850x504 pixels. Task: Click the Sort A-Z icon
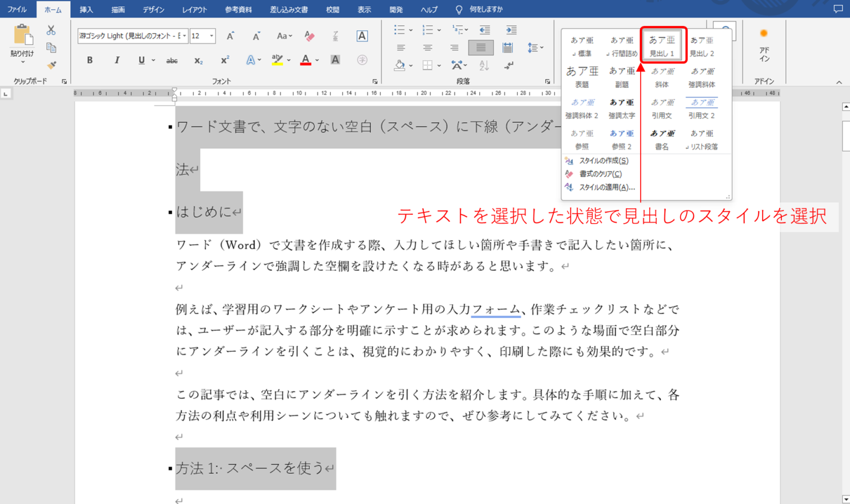[x=484, y=65]
